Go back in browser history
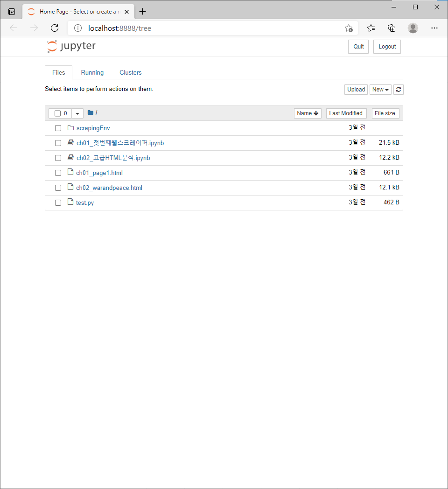This screenshot has width=448, height=489. pyautogui.click(x=14, y=28)
